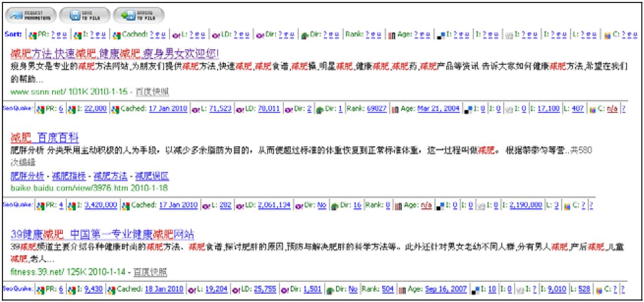Click the Rank value 504
This screenshot has width=644, height=302.
[388, 289]
